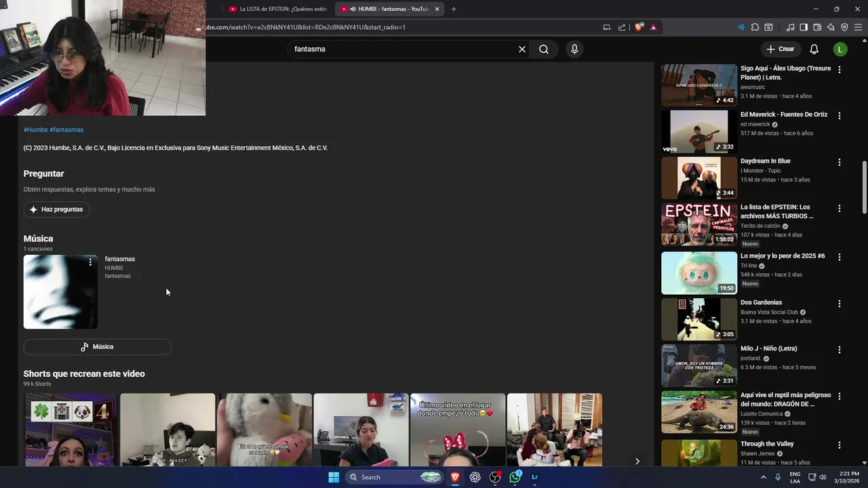
Task: Open Through the Valley video
Action: tap(699, 453)
